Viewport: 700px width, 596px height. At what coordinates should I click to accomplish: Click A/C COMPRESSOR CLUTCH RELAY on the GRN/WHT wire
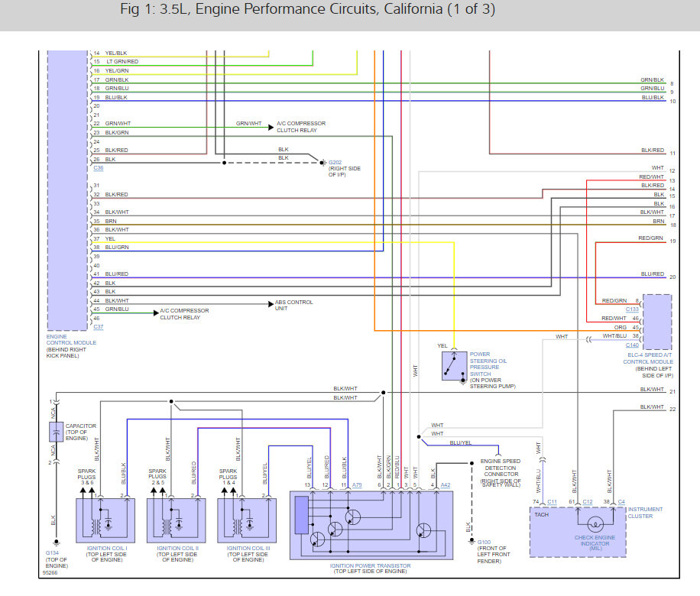click(x=301, y=127)
